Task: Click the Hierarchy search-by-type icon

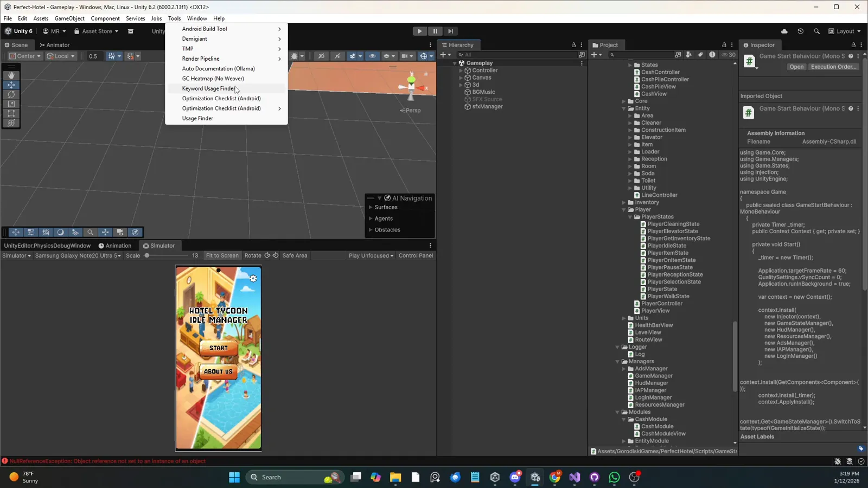Action: click(582, 55)
